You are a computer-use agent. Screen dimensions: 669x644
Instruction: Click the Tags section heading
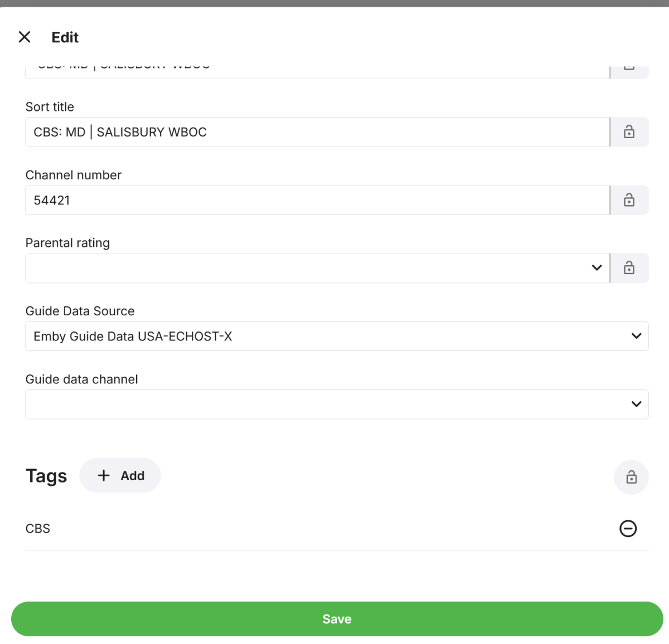pyautogui.click(x=46, y=476)
